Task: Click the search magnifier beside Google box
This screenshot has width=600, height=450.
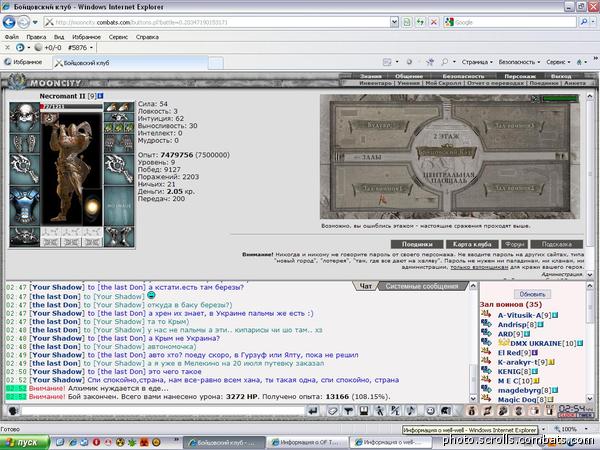Action: [x=584, y=22]
